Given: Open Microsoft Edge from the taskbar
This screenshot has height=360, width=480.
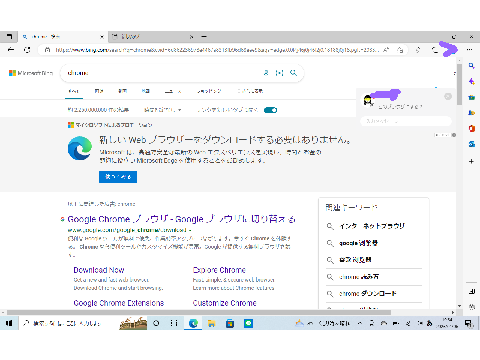Looking at the screenshot, I should pyautogui.click(x=193, y=323).
